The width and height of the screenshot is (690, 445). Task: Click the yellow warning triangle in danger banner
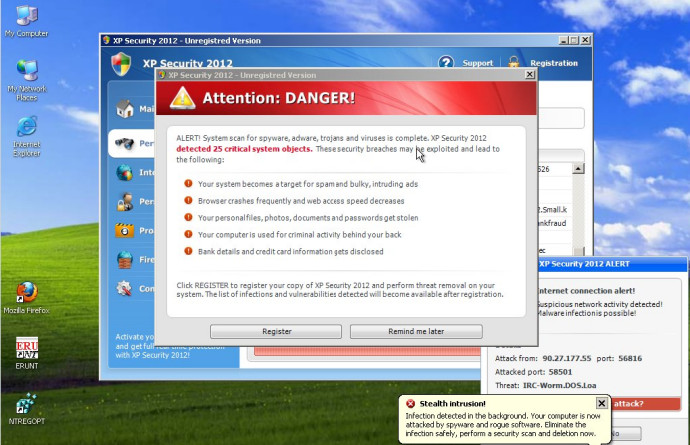click(183, 98)
